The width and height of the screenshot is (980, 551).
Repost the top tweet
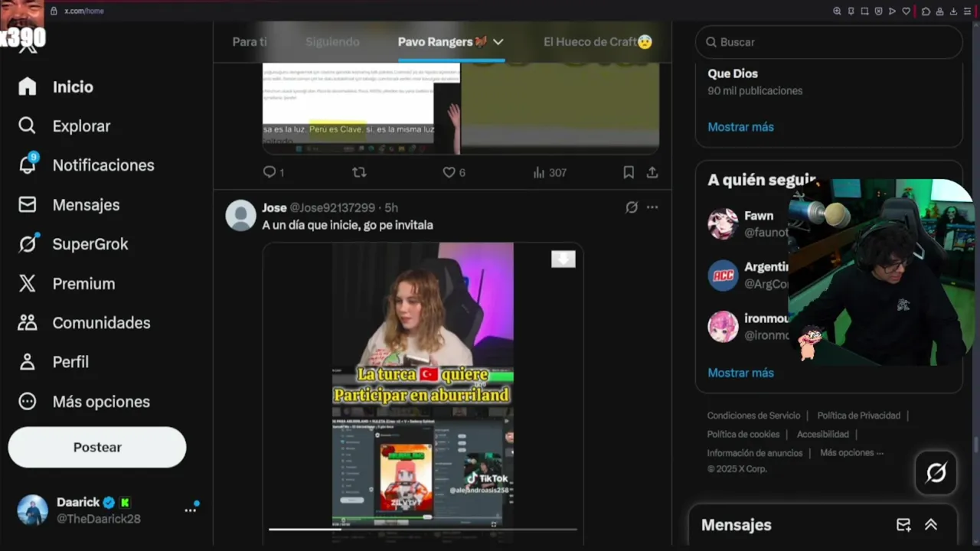click(358, 173)
